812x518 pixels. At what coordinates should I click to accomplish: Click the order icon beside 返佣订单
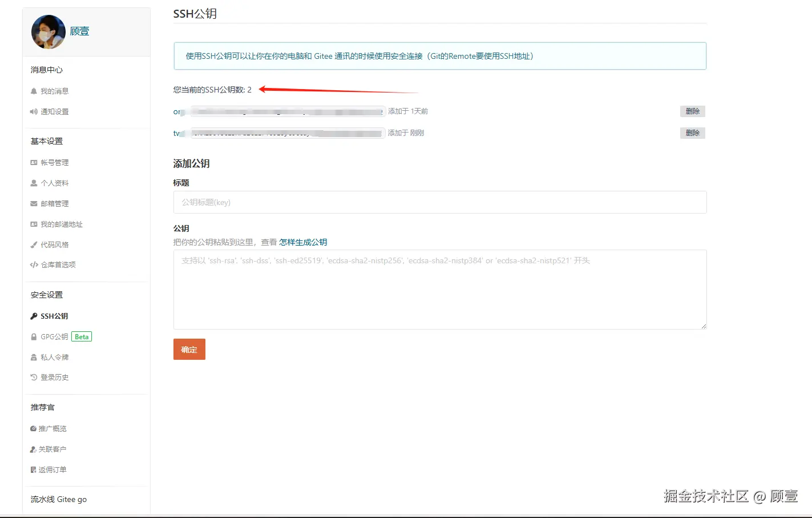(33, 470)
